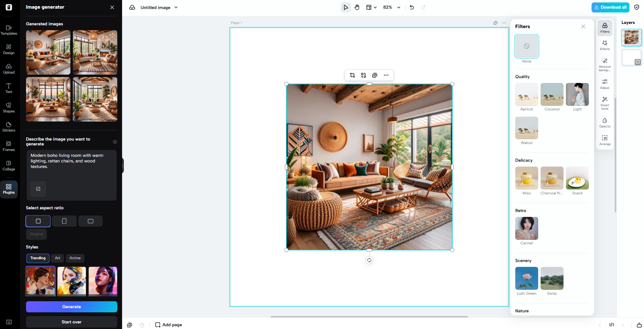Select the Text tool in sidebar
Viewport: 644px width, 329px height.
[9, 88]
